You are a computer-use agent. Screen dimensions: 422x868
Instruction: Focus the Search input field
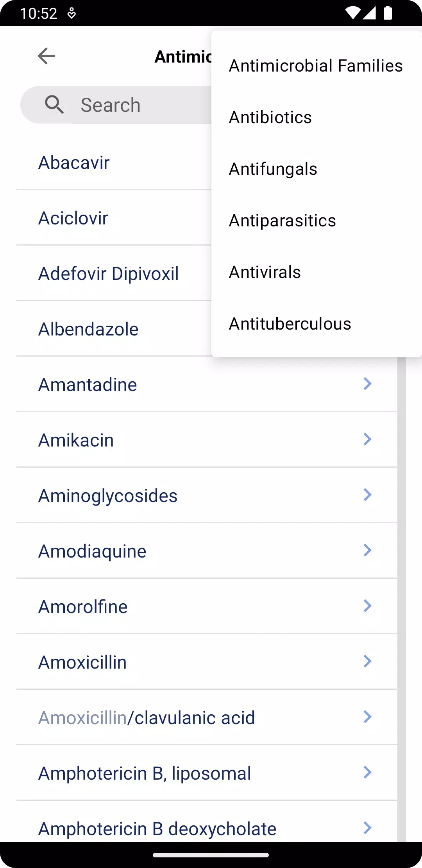[x=141, y=105]
